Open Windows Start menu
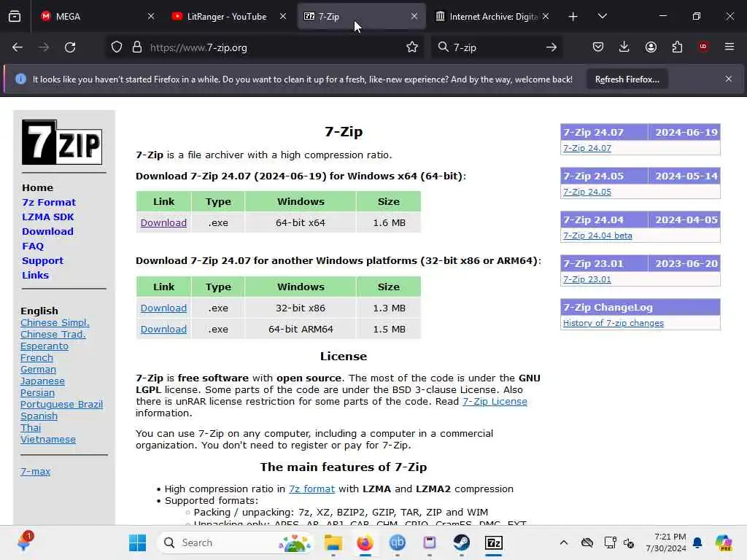 click(x=138, y=542)
